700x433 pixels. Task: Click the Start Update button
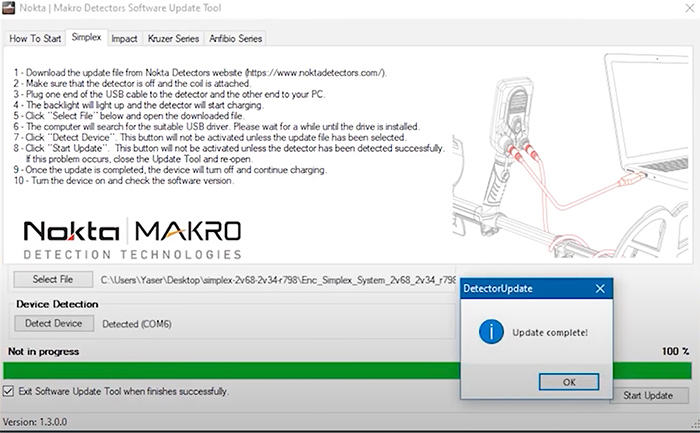click(x=648, y=396)
